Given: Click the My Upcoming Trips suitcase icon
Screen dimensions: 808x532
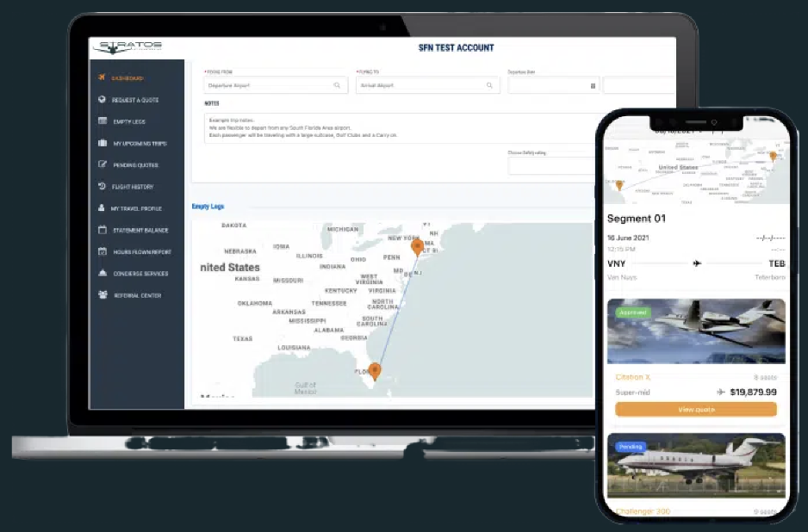Looking at the screenshot, I should pos(103,143).
